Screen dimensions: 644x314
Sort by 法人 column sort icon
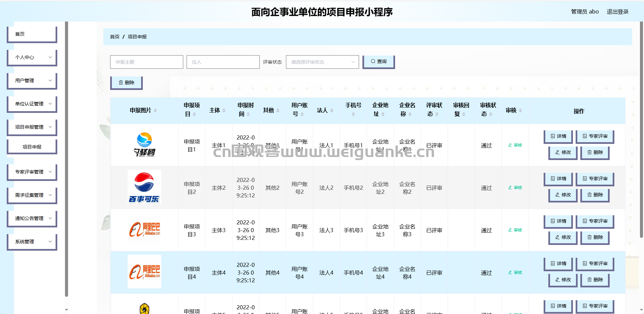[332, 111]
